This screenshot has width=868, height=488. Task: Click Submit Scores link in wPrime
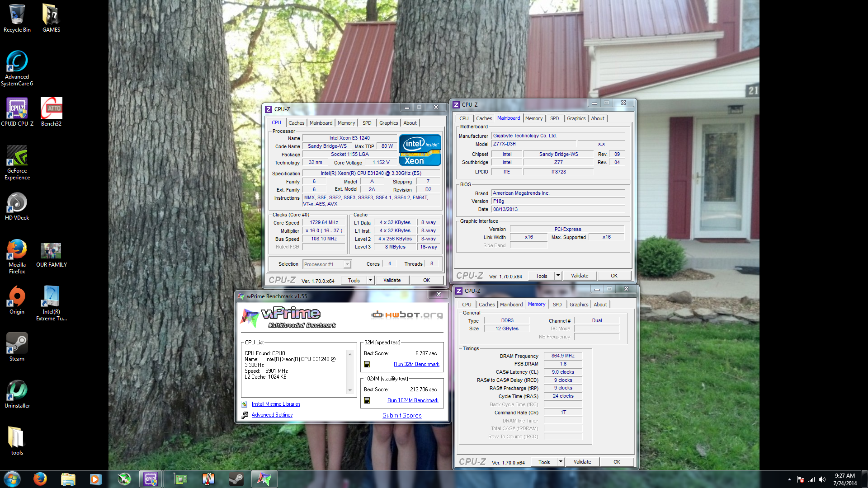point(402,415)
